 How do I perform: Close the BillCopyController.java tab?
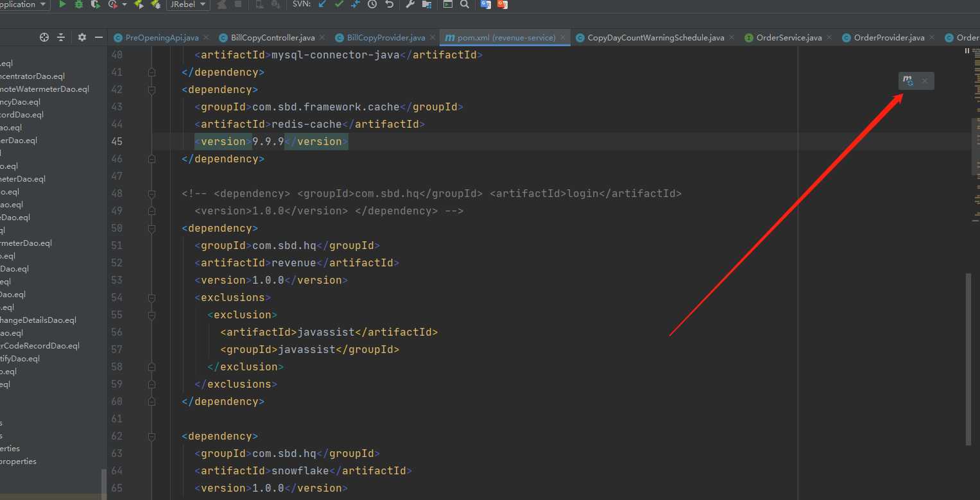pos(322,38)
